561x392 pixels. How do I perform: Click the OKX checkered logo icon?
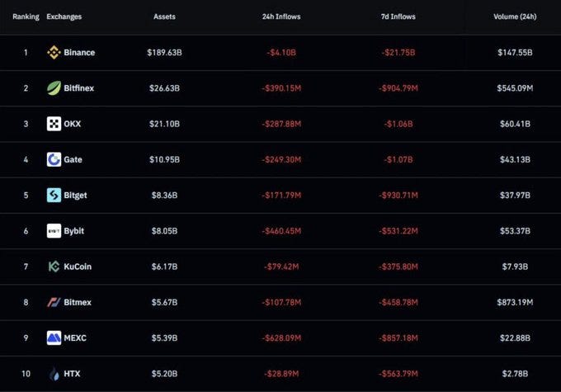(54, 124)
